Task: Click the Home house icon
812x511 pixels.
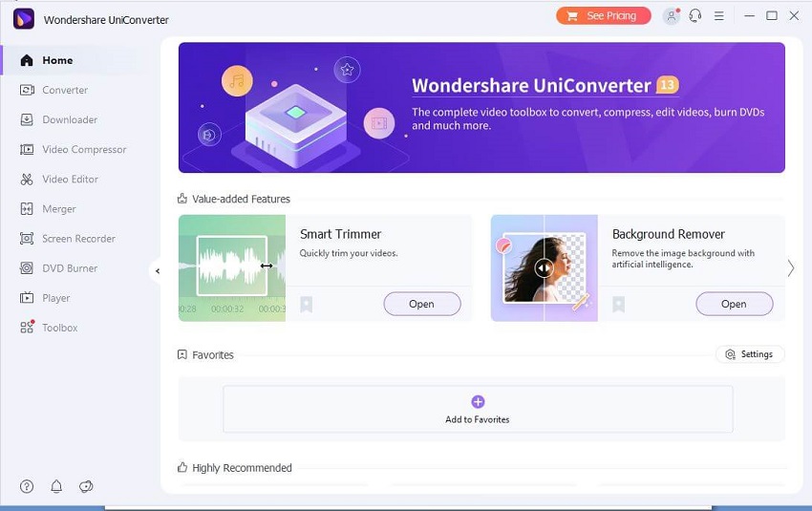Action: tap(27, 60)
